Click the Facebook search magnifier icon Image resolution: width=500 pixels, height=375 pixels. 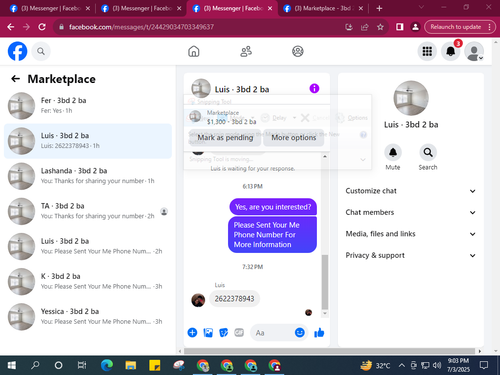click(x=41, y=51)
